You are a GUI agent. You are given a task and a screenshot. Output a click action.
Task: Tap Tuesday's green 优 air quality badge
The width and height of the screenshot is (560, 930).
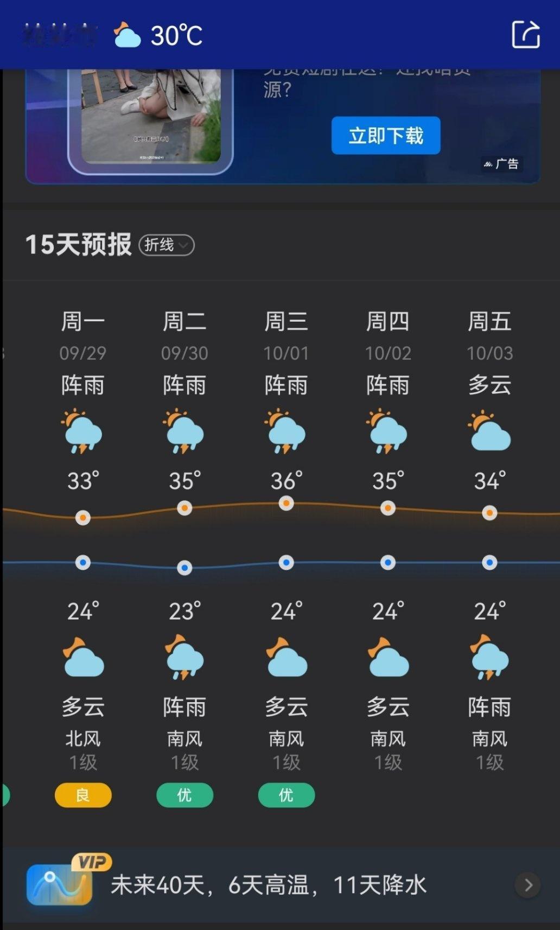pyautogui.click(x=184, y=795)
